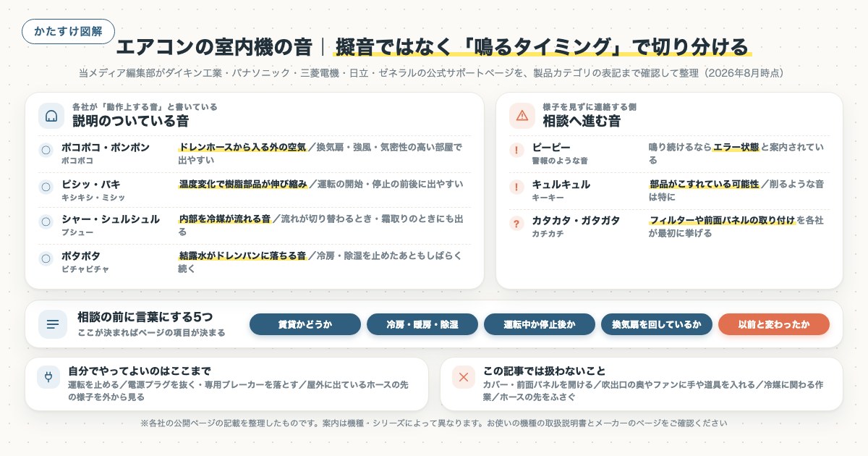Image resolution: width=868 pixels, height=456 pixels.
Task: Click the sub-label 警報のような音
Action: 560,161
